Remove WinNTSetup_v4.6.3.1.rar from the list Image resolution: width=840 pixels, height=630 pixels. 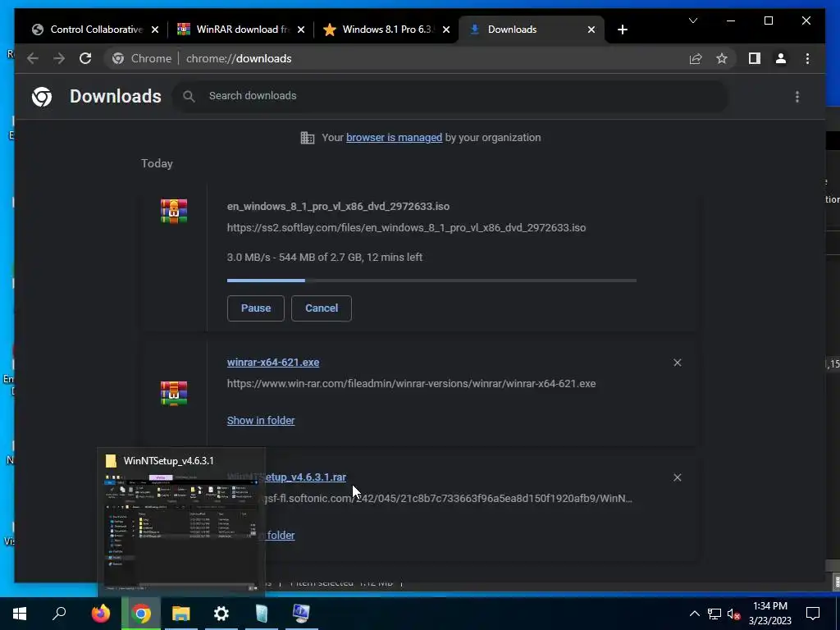tap(677, 477)
